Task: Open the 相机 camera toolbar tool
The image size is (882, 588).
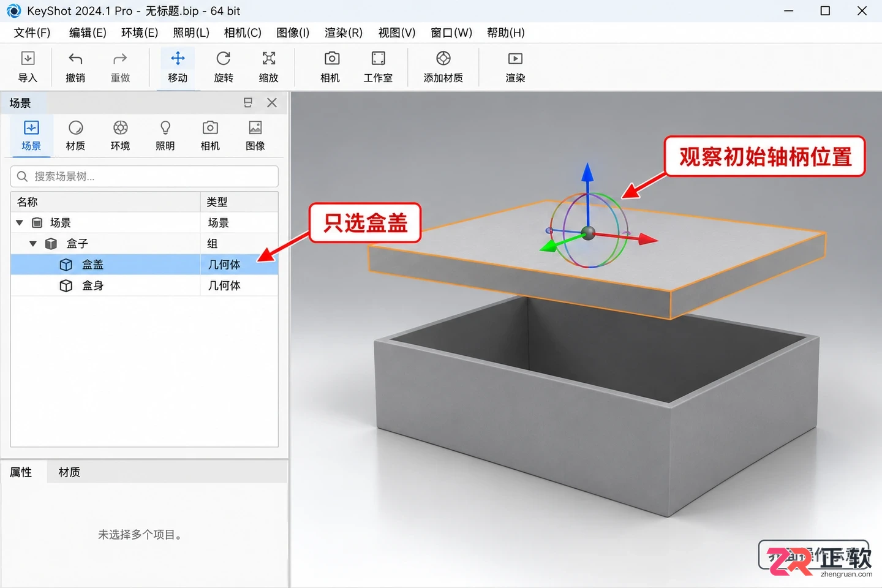Action: click(331, 67)
